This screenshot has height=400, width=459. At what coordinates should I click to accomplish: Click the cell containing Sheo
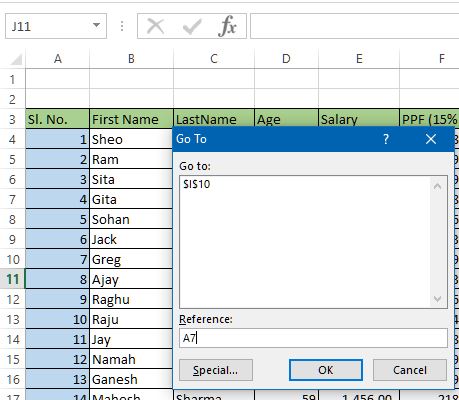tap(131, 139)
